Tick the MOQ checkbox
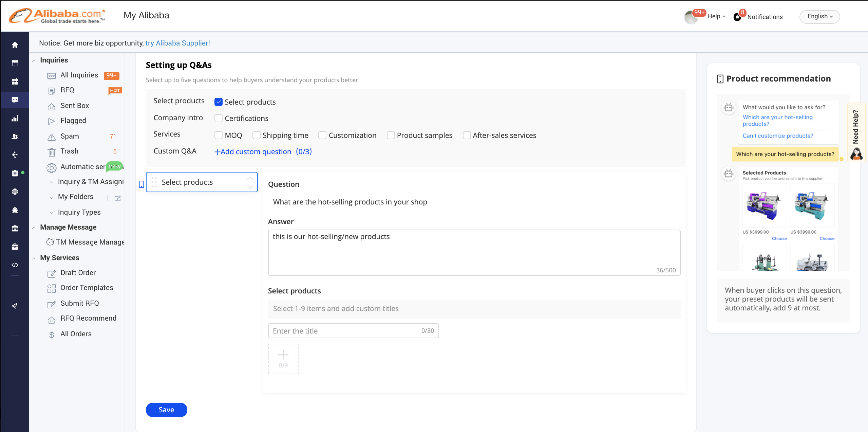Screen dimensions: 868x432 click(x=219, y=135)
